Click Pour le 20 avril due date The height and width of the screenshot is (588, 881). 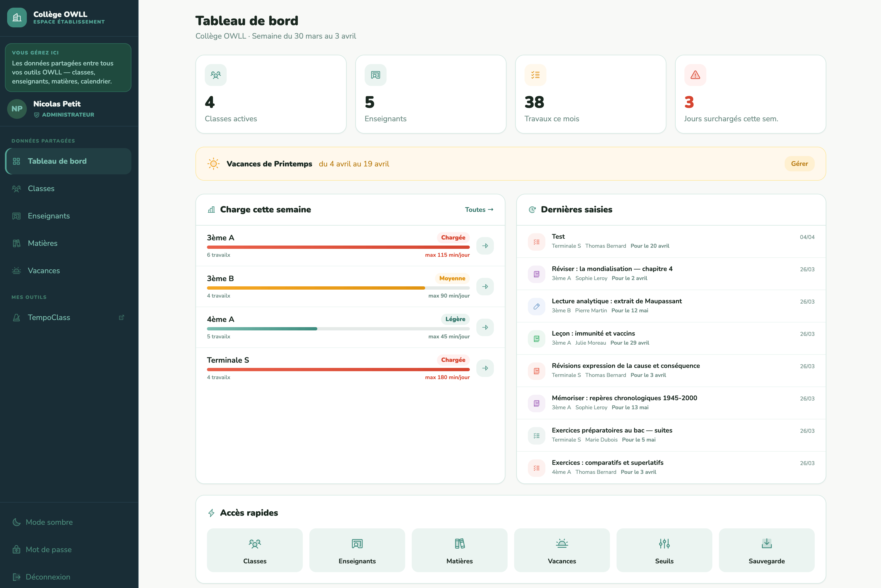[650, 246]
